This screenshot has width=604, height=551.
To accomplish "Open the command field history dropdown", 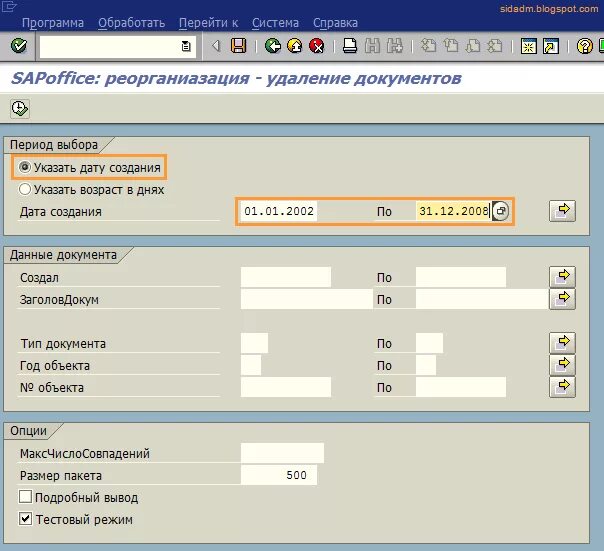I will click(x=186, y=47).
